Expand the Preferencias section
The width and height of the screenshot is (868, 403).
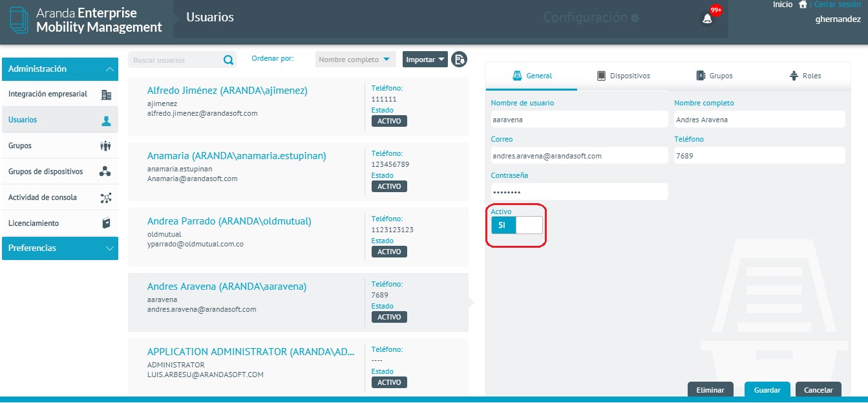tap(60, 248)
